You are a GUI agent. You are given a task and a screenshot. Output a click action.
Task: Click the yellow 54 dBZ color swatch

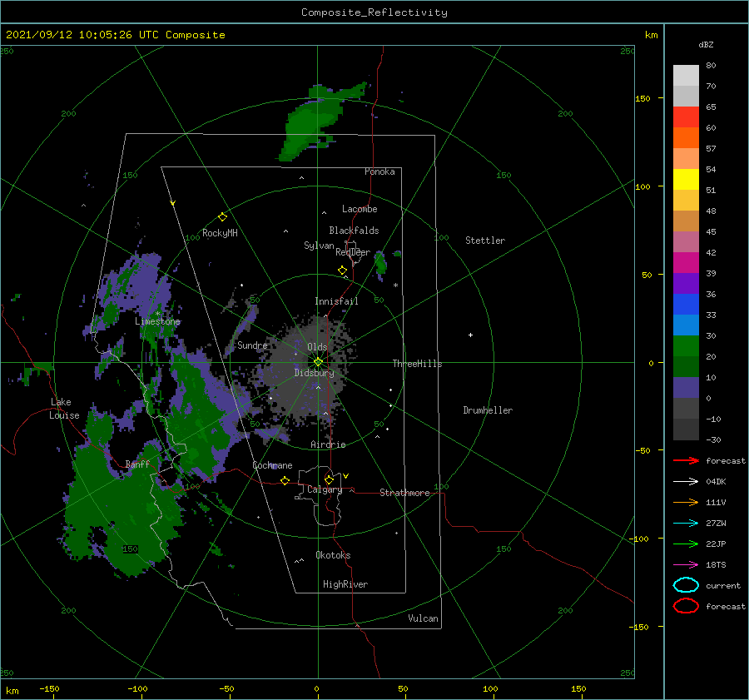click(686, 179)
